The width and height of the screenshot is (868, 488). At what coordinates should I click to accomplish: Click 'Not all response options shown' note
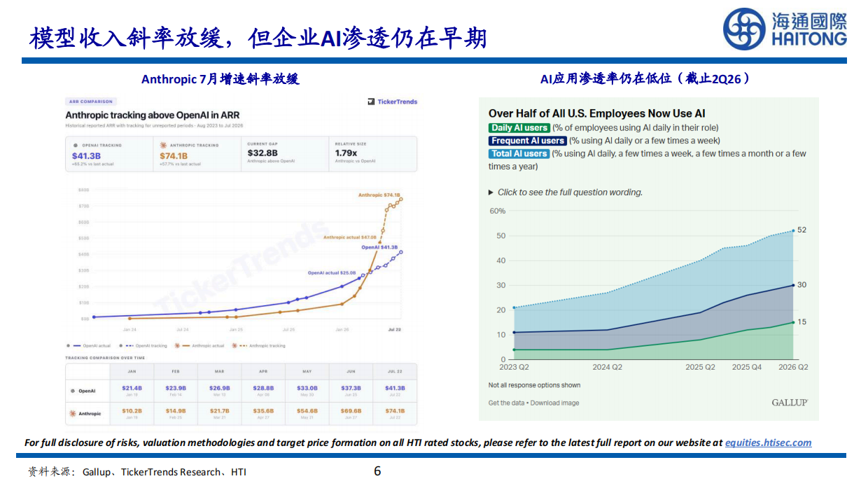click(x=534, y=385)
